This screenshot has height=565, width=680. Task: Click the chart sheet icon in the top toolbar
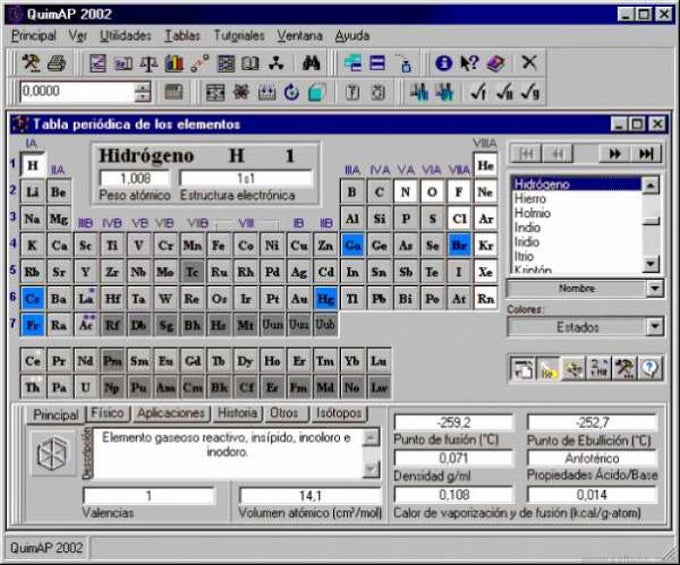point(98,63)
